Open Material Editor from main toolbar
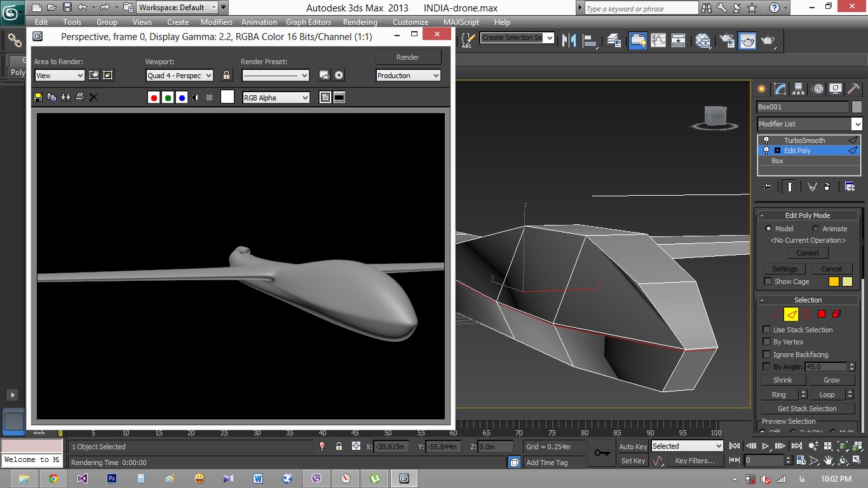Viewport: 868px width, 488px height. (x=703, y=40)
